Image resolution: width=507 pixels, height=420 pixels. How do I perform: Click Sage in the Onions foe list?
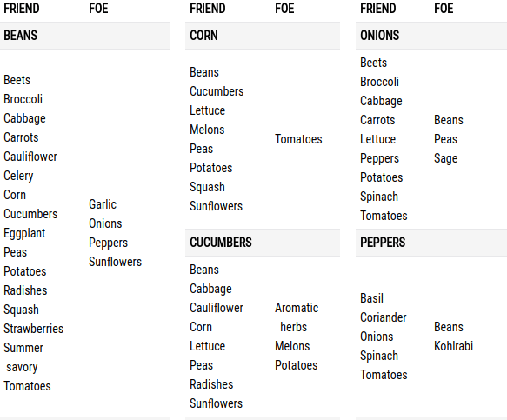[x=445, y=158]
